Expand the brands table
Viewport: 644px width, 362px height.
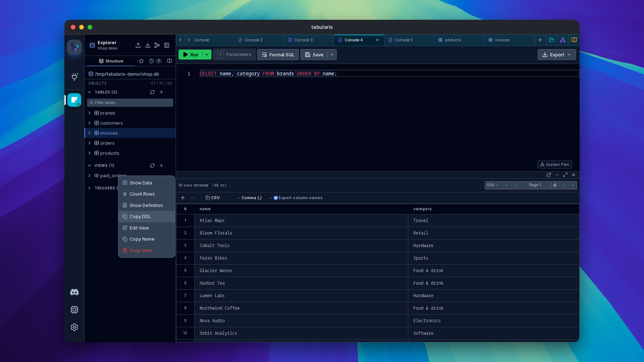tap(90, 113)
